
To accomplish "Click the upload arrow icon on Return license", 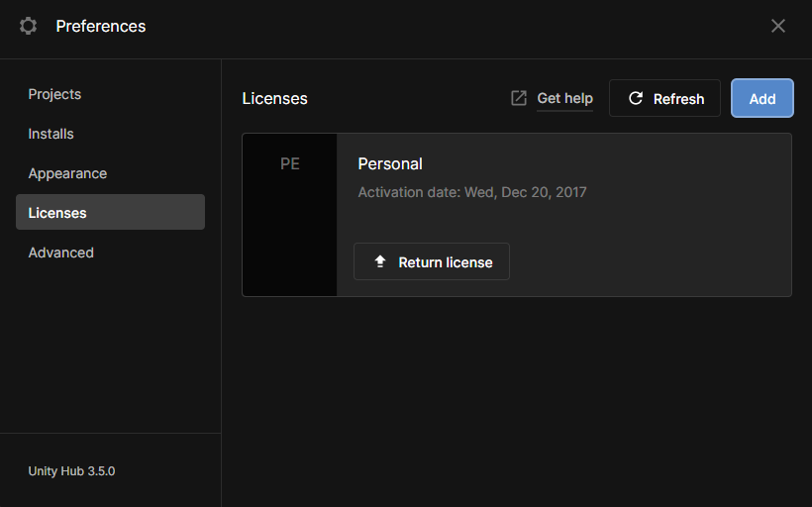I will [x=379, y=261].
